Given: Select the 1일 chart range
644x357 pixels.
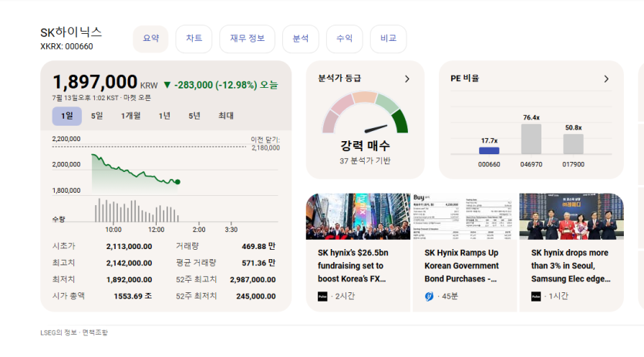Looking at the screenshot, I should coord(67,116).
